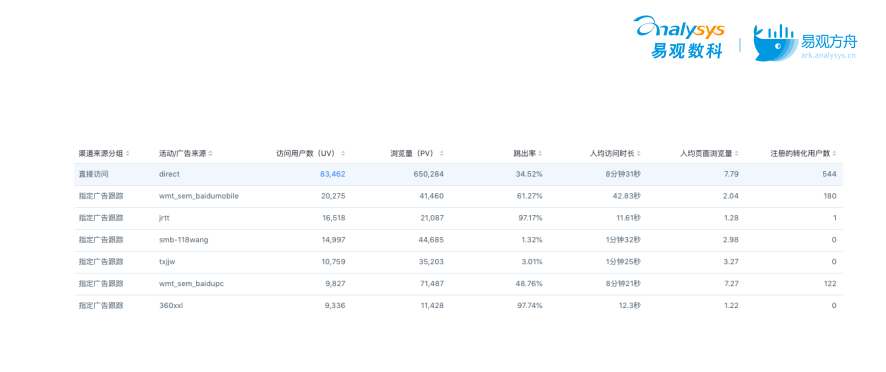The image size is (886, 372).
Task: Click the 180 registered conversions value
Action: pos(829,196)
